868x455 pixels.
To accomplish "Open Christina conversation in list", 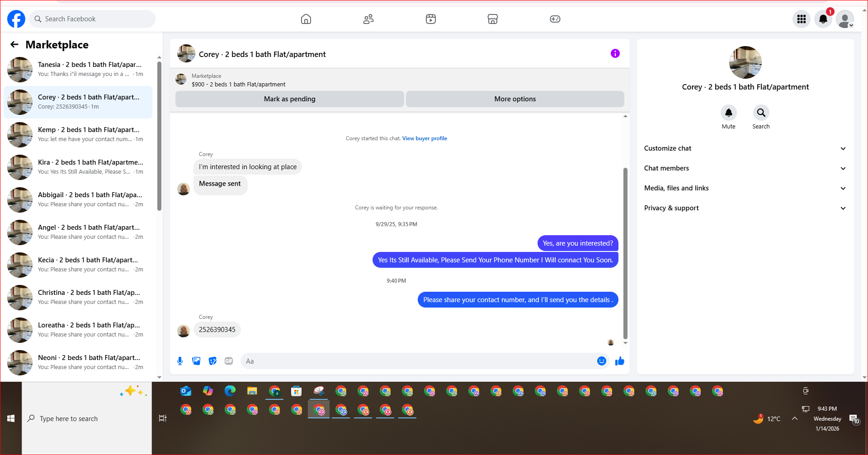I will coord(78,298).
